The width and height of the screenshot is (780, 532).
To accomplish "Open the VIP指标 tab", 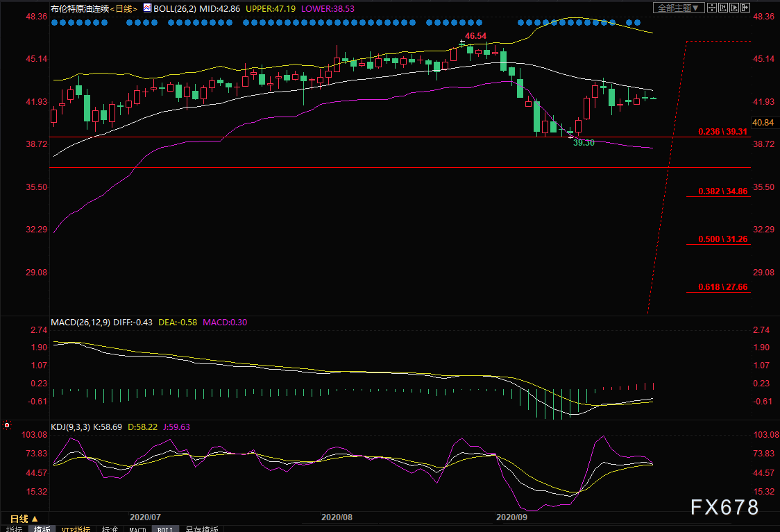I will (x=76, y=529).
